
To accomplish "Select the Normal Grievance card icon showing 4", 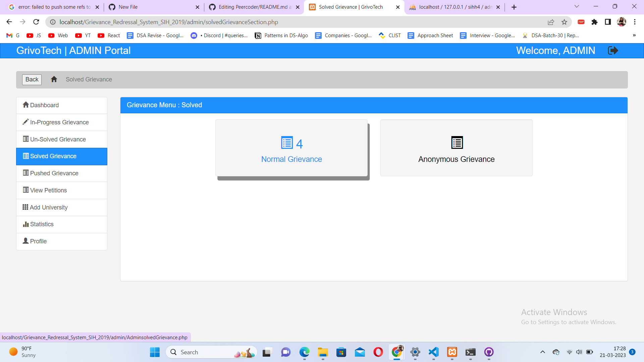I will click(x=287, y=142).
